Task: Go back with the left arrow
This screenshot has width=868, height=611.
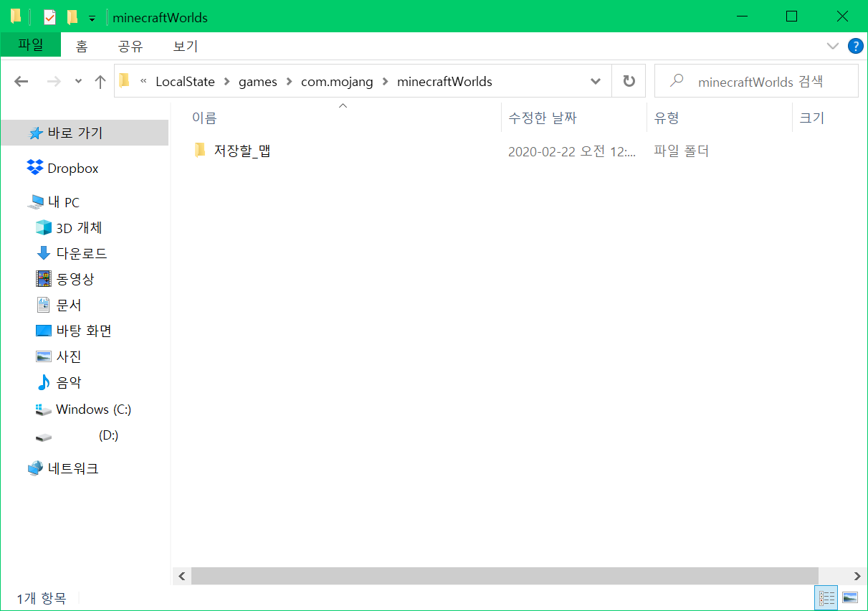Action: coord(22,82)
